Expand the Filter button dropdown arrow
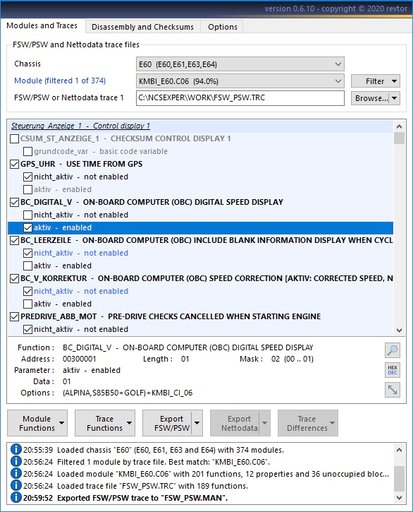This screenshot has height=512, width=413. click(x=394, y=81)
